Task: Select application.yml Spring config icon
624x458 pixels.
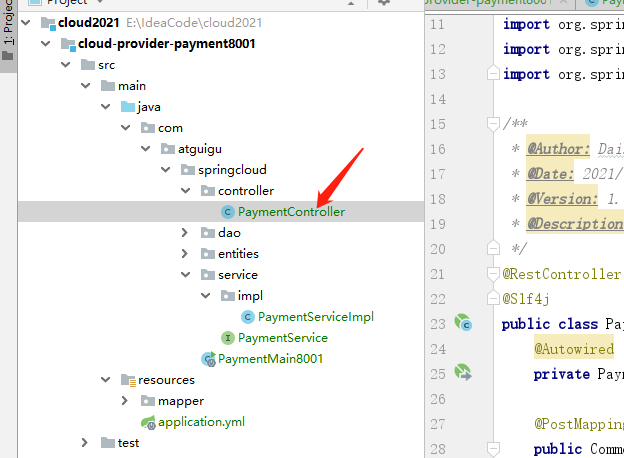Action: (x=148, y=422)
